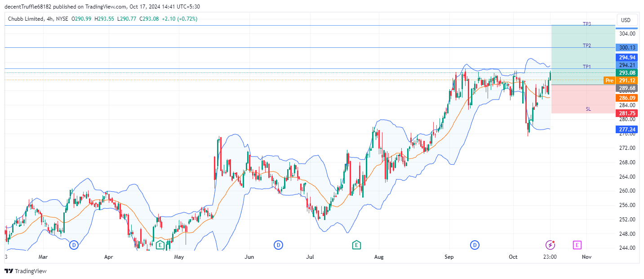Click the red stop-loss zone
Image resolution: width=644 pixels, height=279 pixels.
(x=583, y=99)
